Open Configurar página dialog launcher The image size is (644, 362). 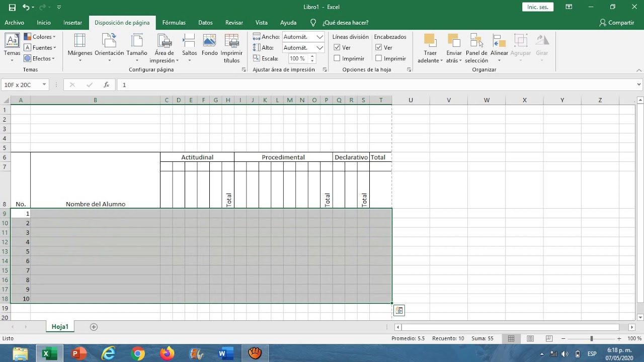tap(244, 70)
